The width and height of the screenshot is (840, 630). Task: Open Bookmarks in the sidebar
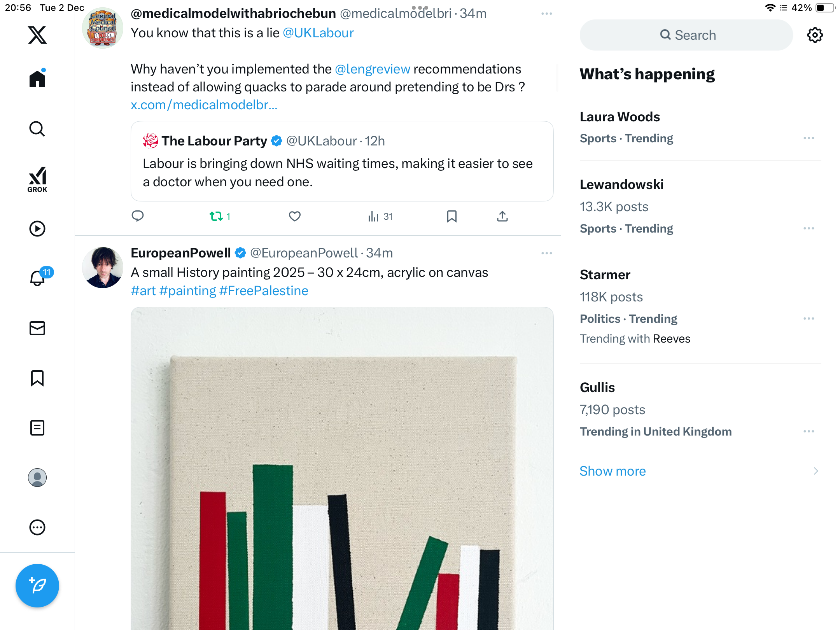(x=37, y=378)
